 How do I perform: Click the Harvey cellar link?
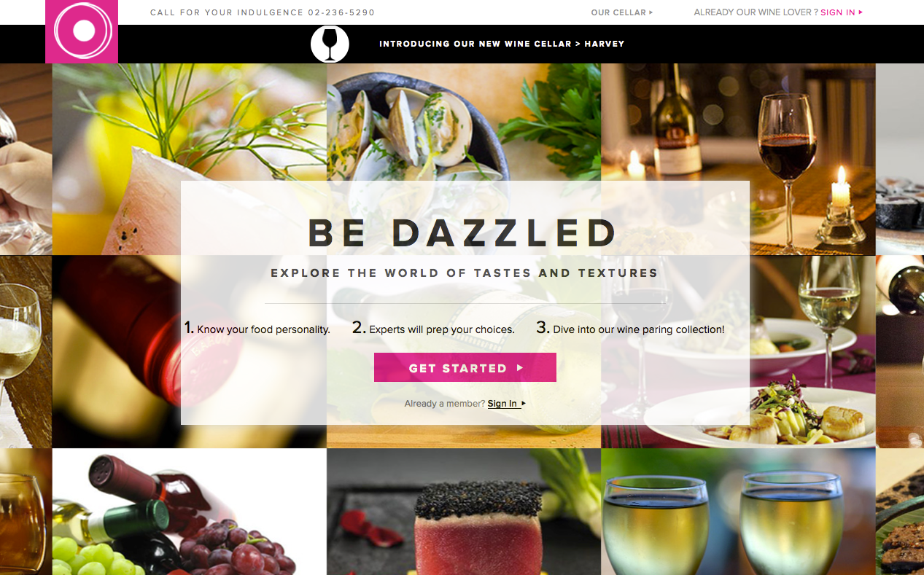coord(605,44)
